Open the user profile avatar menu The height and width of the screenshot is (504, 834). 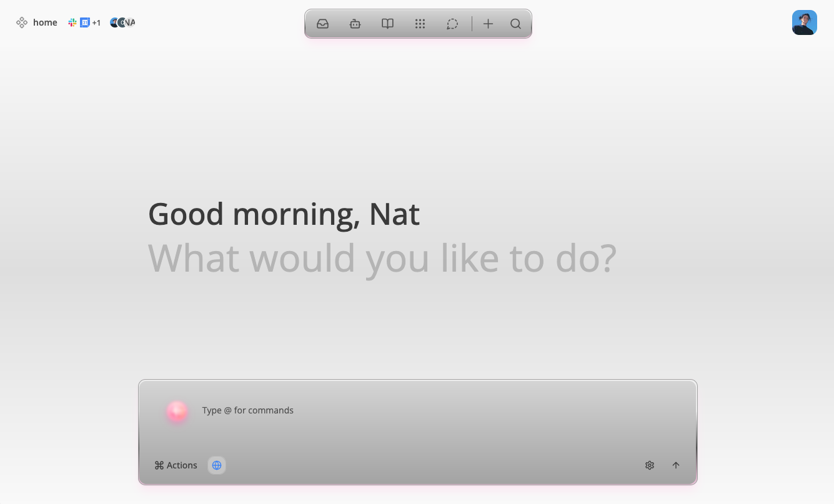click(x=804, y=22)
